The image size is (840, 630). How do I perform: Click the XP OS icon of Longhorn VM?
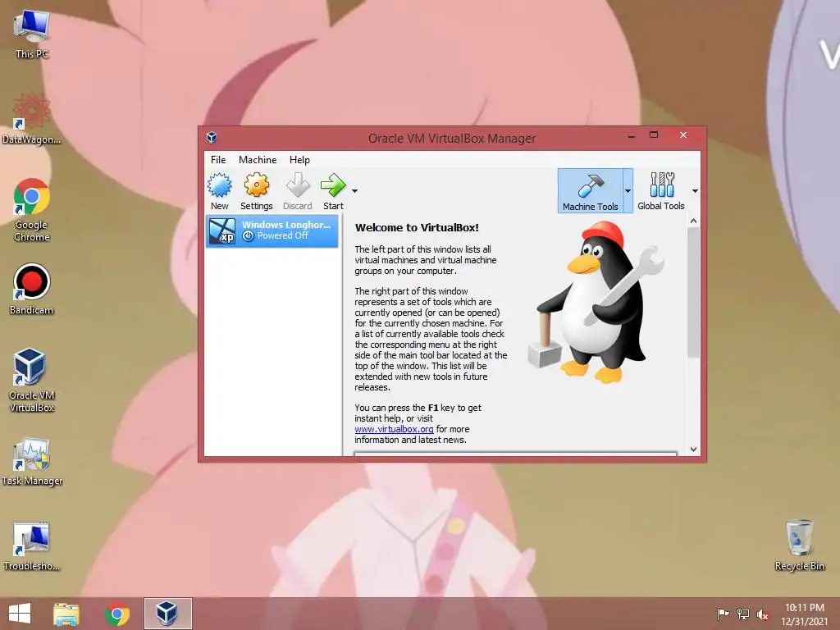coord(221,231)
